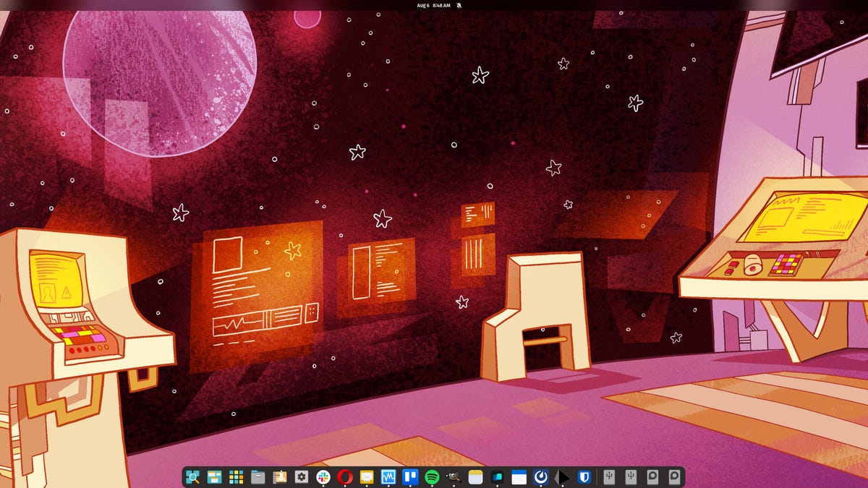Launch the blue Trello icon in the dock
The height and width of the screenshot is (488, 868).
410,477
